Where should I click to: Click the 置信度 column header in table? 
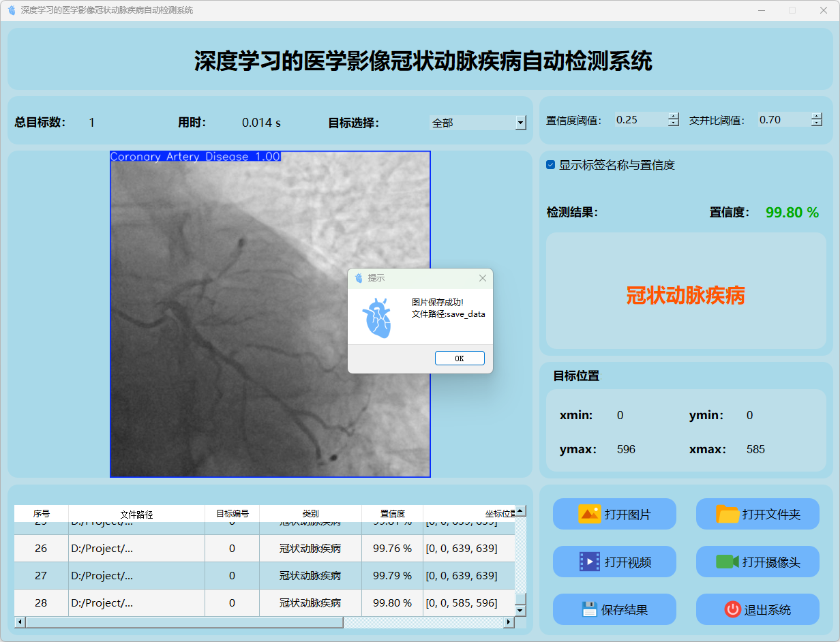pyautogui.click(x=392, y=514)
